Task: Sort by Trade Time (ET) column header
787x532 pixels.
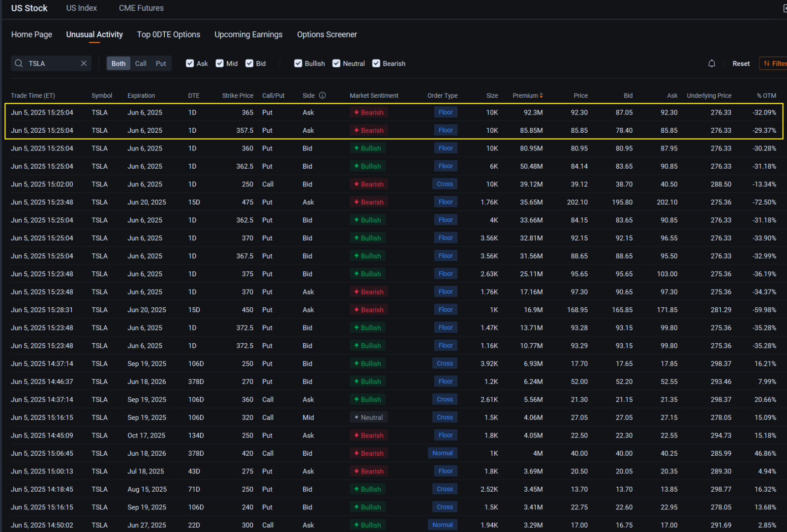Action: (33, 95)
